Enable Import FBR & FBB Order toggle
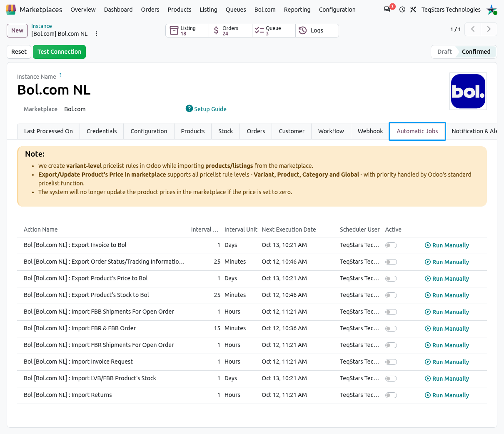 [x=391, y=329]
